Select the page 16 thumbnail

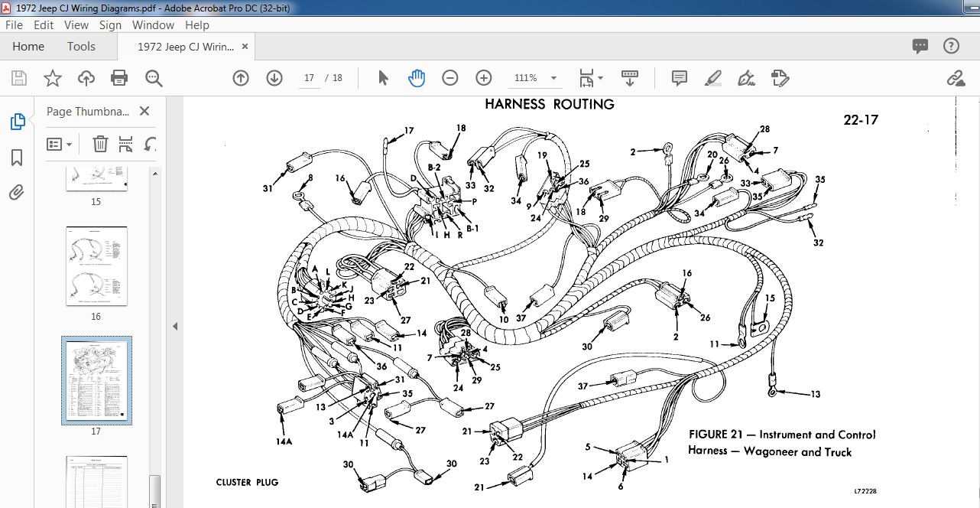[x=96, y=266]
